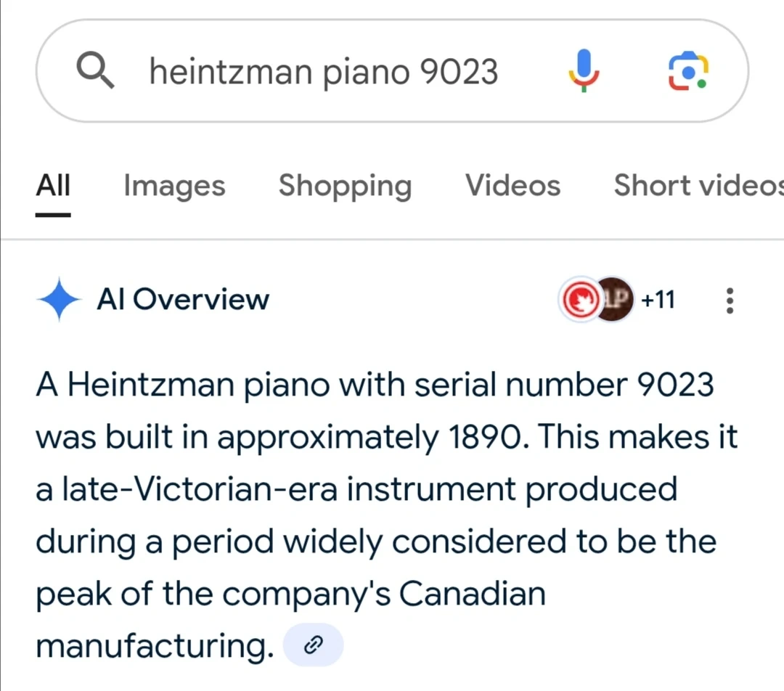Switch to the Videos tab
Screen dimensions: 784x691
[513, 186]
